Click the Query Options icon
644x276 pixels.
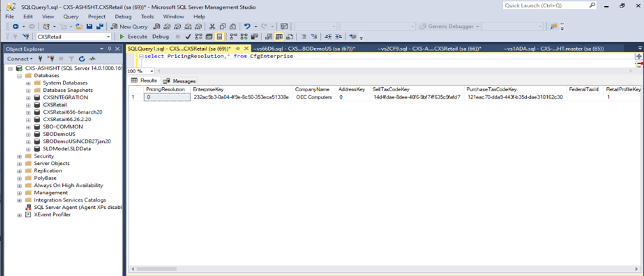point(209,37)
